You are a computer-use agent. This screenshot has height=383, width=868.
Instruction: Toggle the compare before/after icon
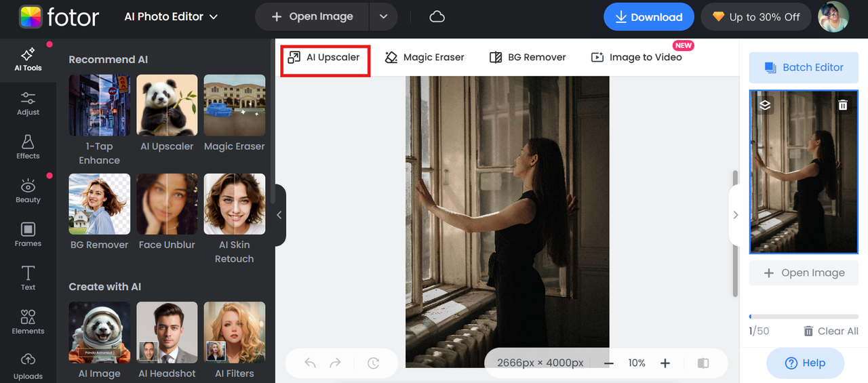coord(703,363)
